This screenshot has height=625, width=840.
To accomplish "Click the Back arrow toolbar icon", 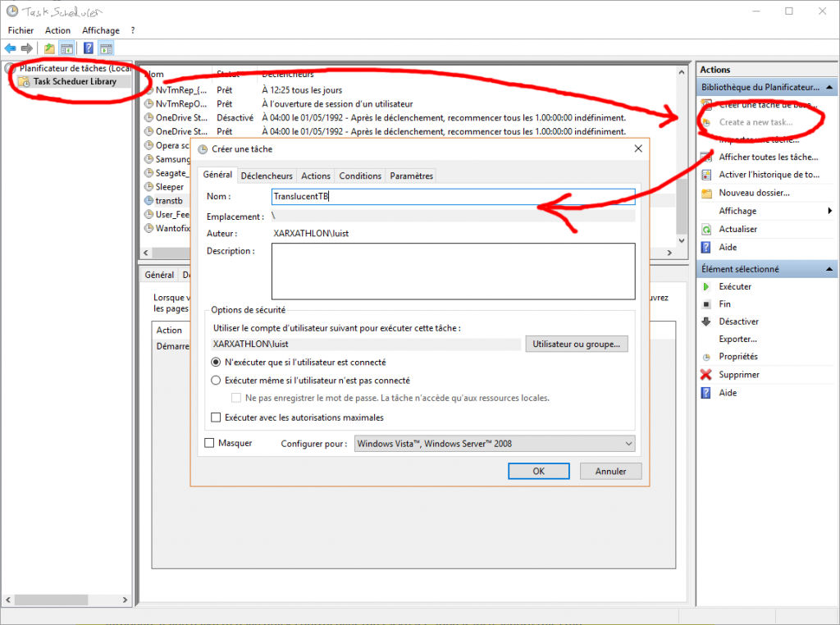I will [x=10, y=48].
